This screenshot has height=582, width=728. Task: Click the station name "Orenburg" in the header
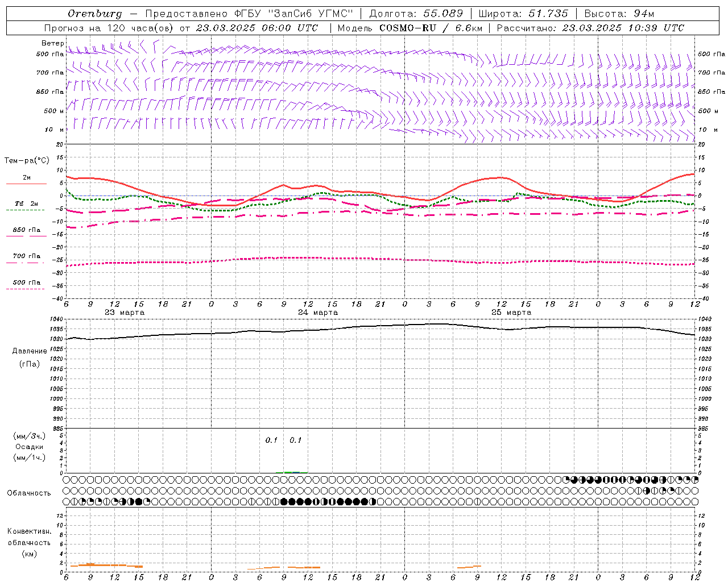click(x=95, y=14)
